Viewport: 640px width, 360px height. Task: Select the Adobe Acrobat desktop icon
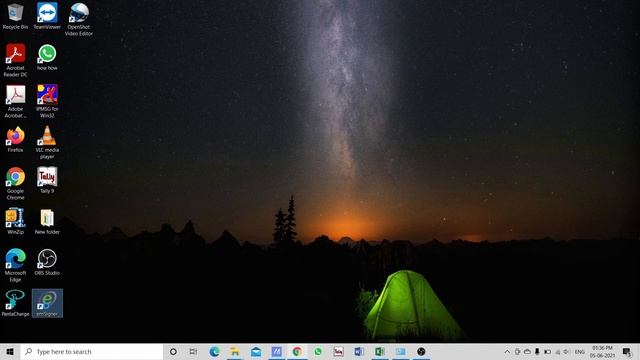pos(16,102)
